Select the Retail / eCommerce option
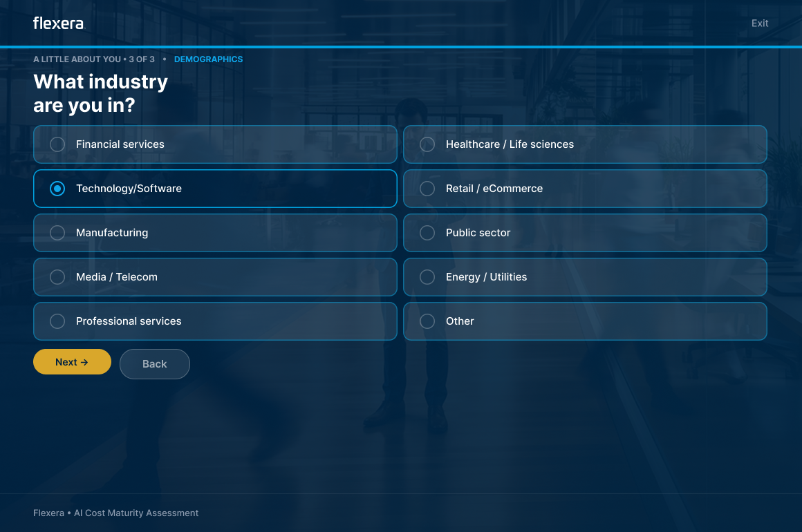802x532 pixels. (585, 189)
